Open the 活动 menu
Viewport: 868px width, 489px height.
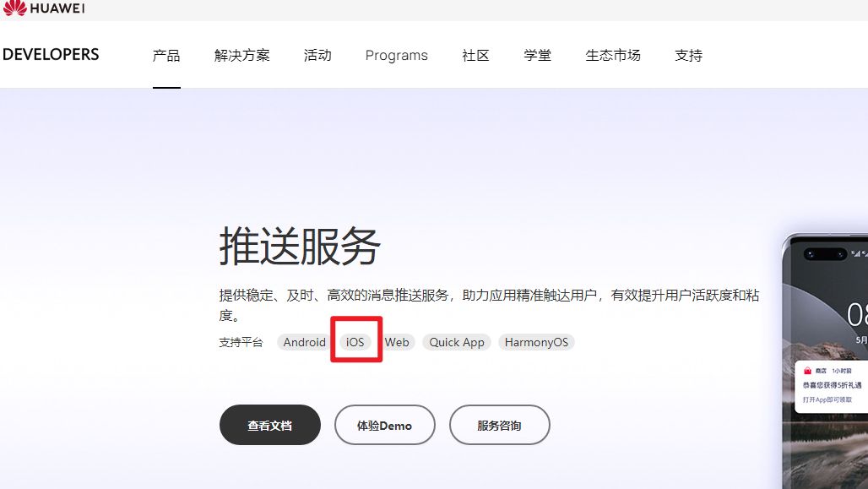click(317, 56)
